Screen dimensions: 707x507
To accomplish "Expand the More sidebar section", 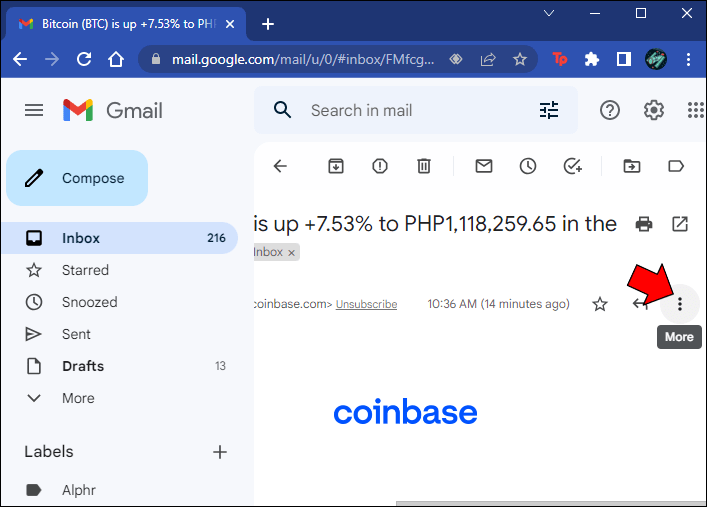I will (120, 398).
